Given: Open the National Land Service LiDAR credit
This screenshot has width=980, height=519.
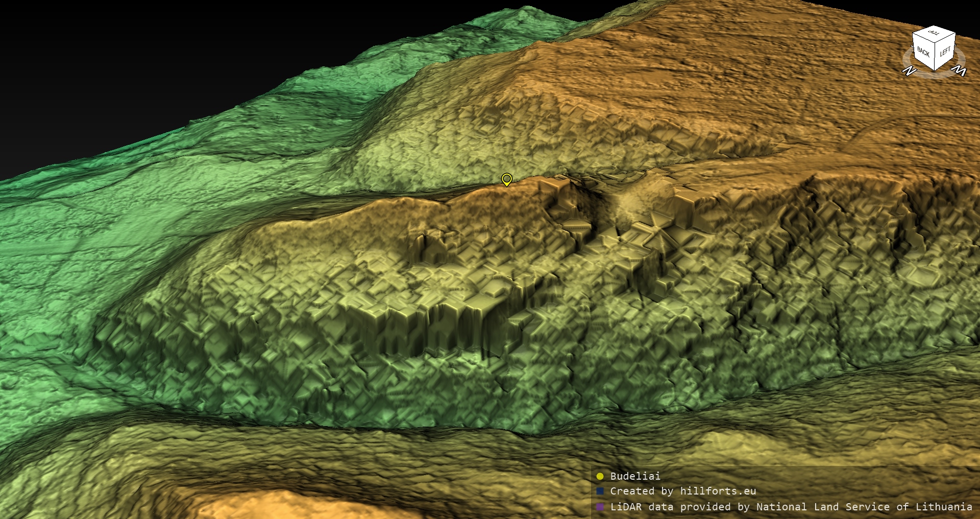Looking at the screenshot, I should [x=791, y=507].
